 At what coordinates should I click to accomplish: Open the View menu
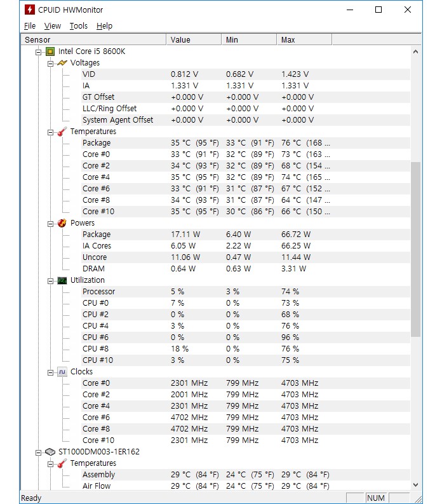click(x=53, y=26)
